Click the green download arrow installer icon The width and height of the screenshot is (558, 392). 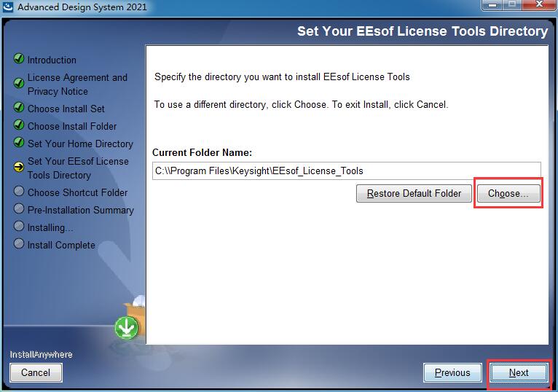pos(126,328)
